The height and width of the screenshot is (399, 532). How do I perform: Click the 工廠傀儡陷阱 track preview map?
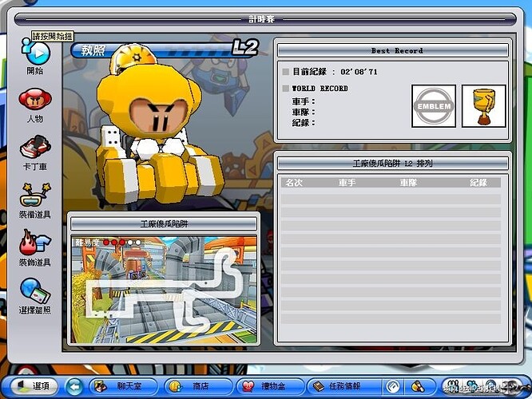coord(164,290)
